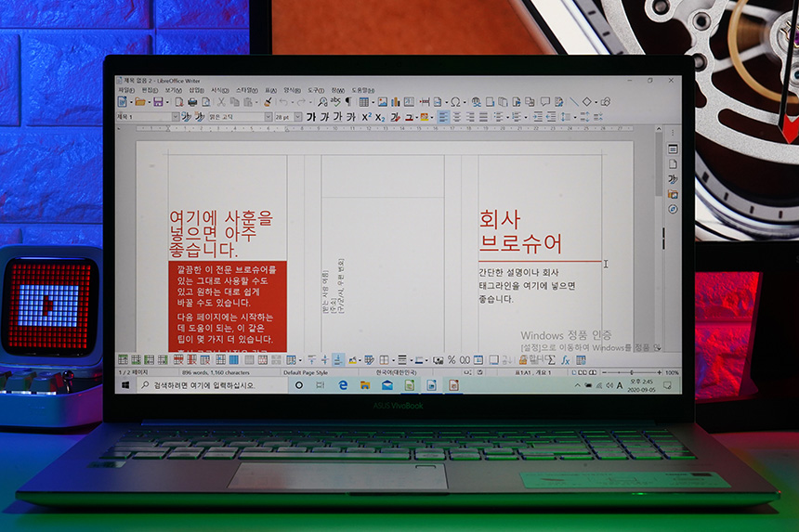Select the Insert Line tool
Image resolution: width=799 pixels, height=532 pixels.
pos(574,102)
